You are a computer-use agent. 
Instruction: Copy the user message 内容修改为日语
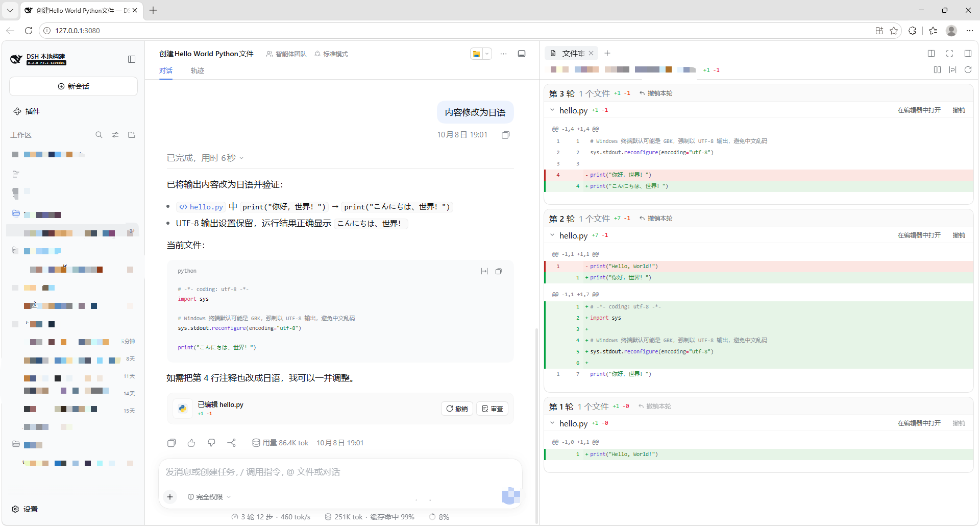coord(505,135)
